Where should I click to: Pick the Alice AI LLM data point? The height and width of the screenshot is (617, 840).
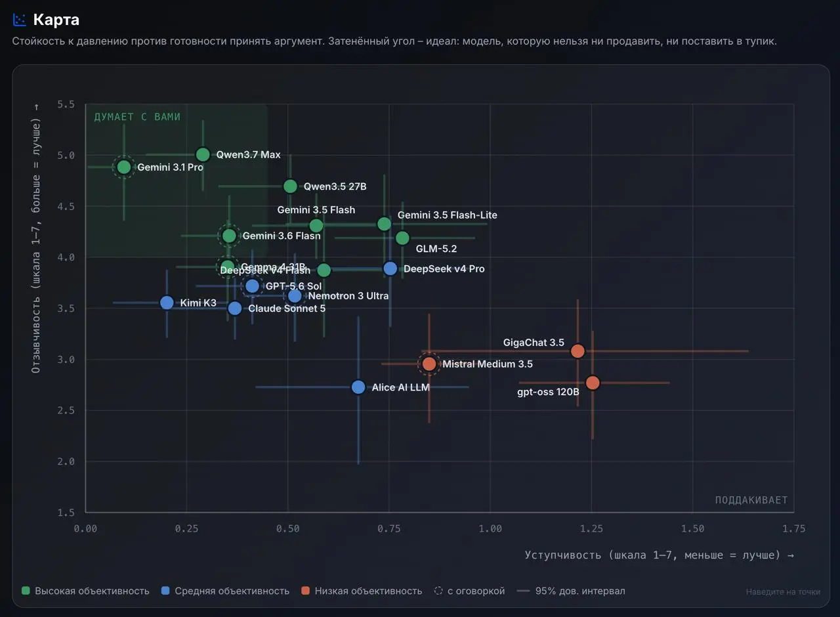358,387
